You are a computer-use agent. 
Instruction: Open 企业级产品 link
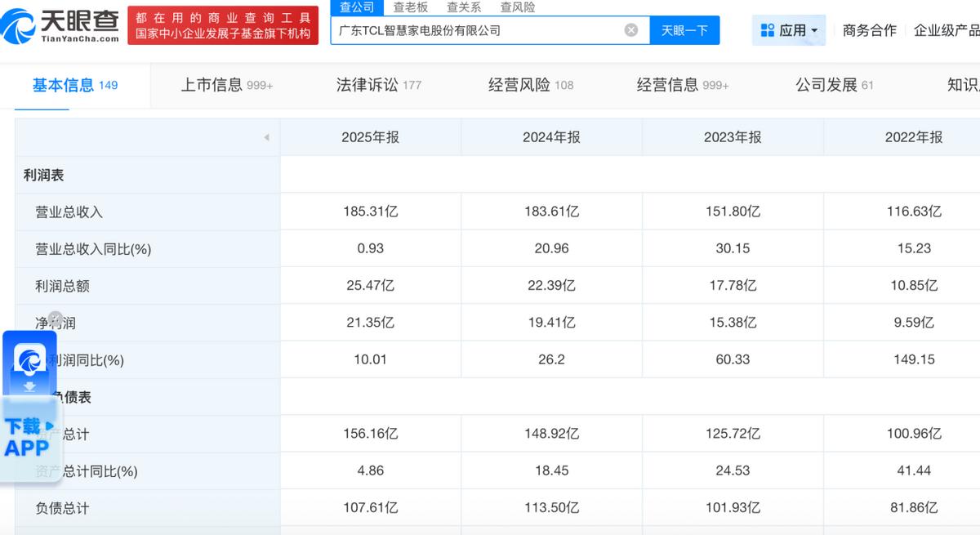coord(947,30)
